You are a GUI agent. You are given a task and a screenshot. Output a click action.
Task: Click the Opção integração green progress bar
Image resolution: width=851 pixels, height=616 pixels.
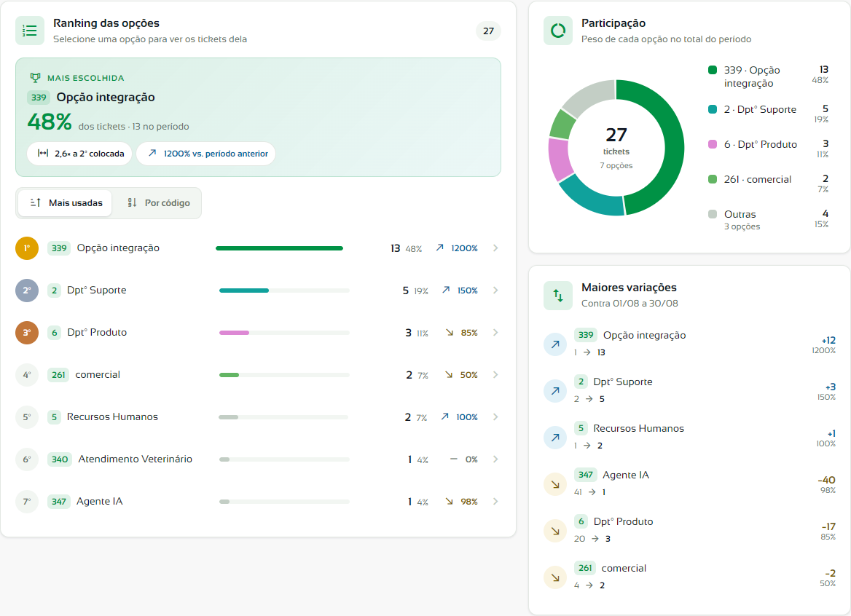click(x=279, y=248)
